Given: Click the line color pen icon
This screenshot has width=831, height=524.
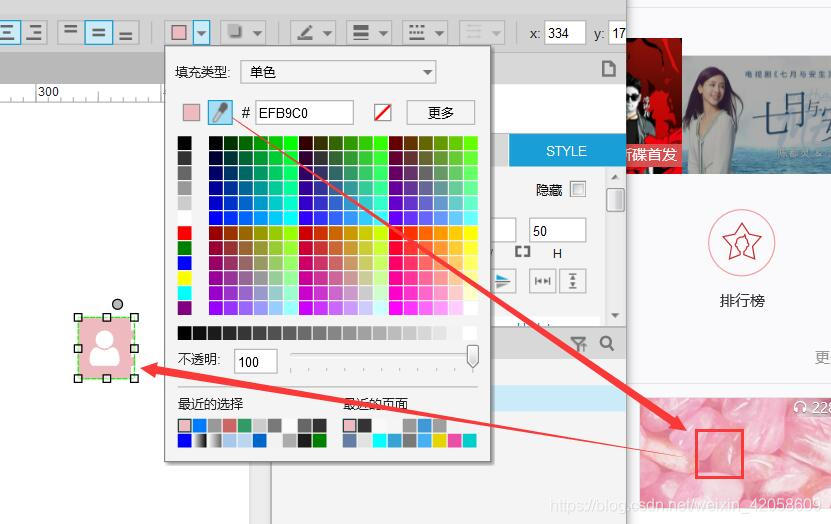Looking at the screenshot, I should coord(305,33).
